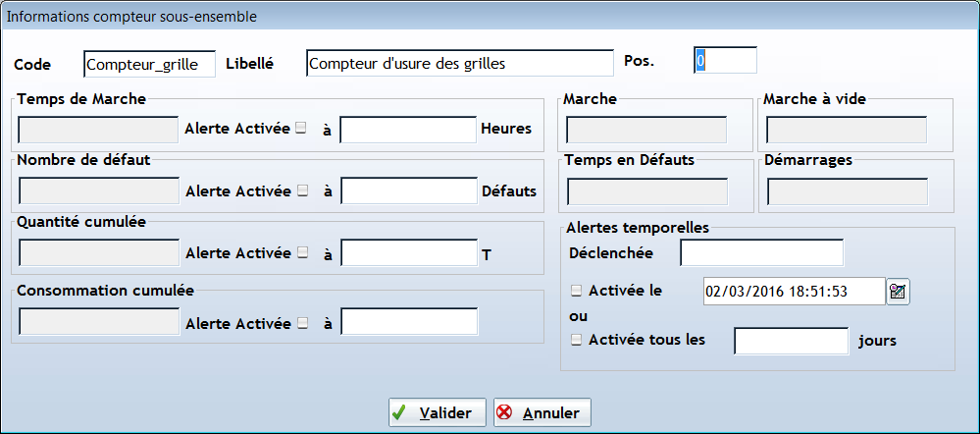This screenshot has width=980, height=434.
Task: Enable Alerte Activée for Temps de Marche
Action: pos(301,129)
